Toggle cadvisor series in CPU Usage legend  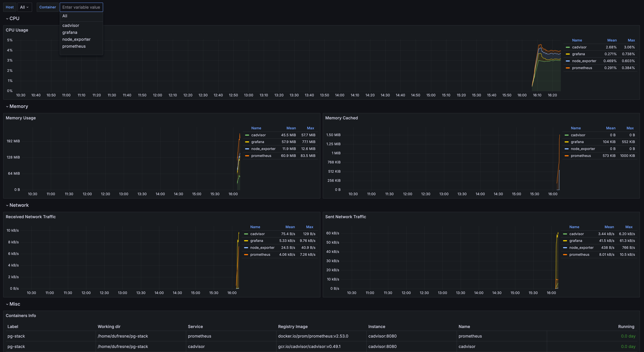[579, 47]
